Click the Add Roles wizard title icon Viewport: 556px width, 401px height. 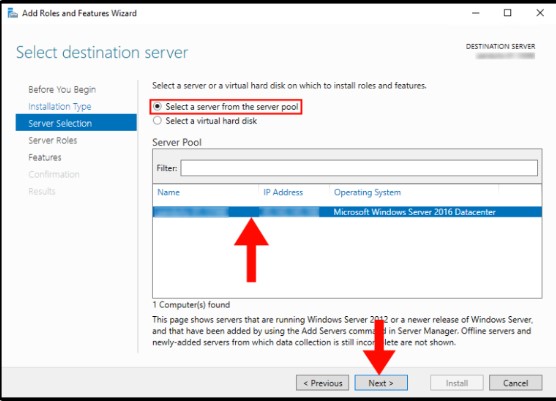[12, 13]
